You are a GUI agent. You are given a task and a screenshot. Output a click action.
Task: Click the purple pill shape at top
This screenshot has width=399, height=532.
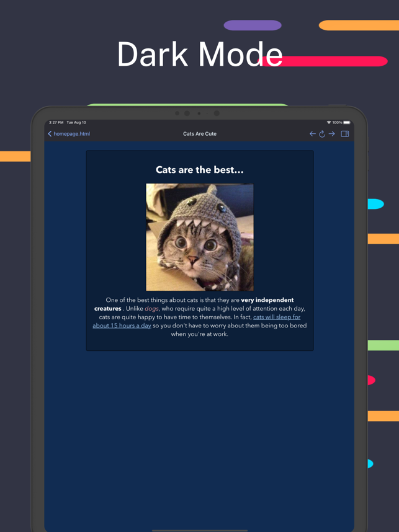point(253,25)
